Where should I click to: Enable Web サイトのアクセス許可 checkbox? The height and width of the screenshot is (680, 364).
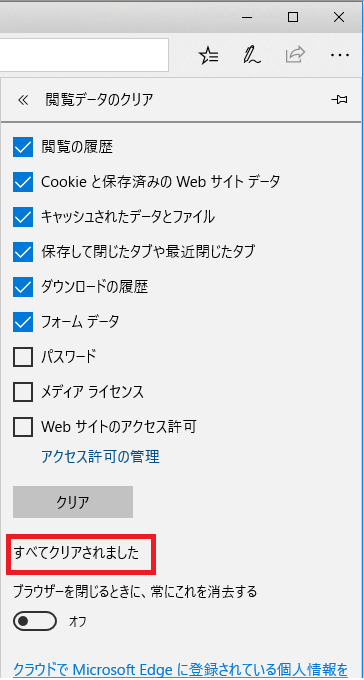tap(23, 427)
